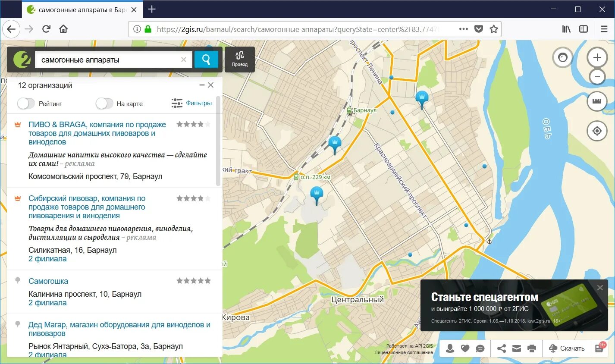Open the browser home page

63,29
